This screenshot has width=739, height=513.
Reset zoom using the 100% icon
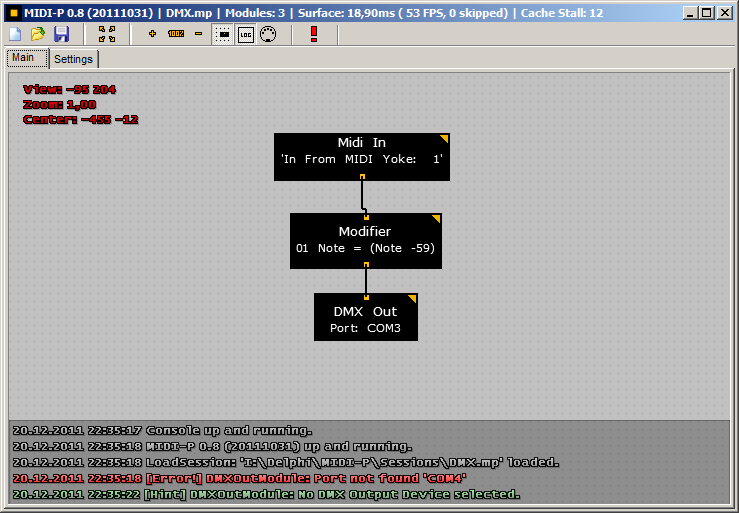pos(176,33)
